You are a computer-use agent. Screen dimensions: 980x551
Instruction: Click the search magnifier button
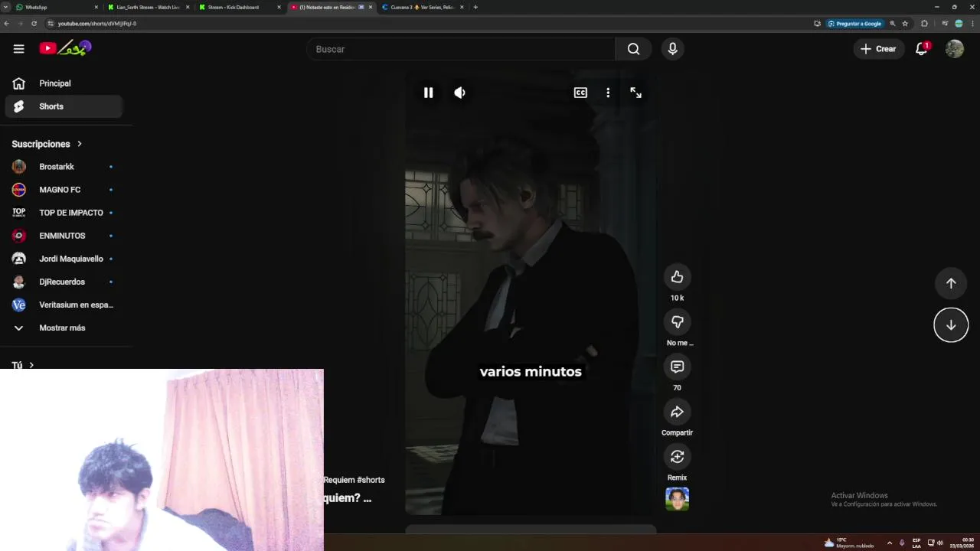(x=633, y=49)
